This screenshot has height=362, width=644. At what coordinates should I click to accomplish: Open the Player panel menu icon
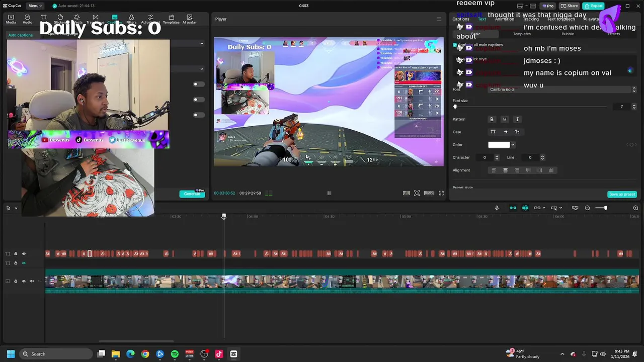(439, 19)
